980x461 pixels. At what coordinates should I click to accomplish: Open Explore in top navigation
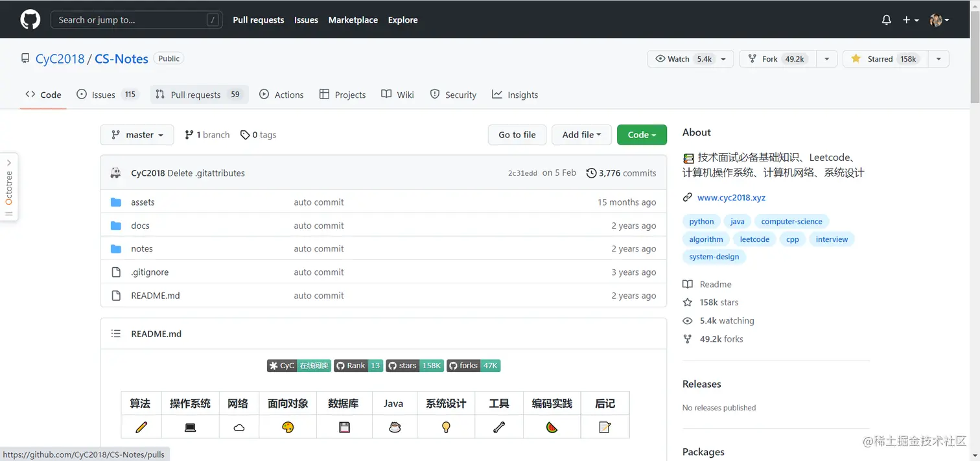coord(403,20)
